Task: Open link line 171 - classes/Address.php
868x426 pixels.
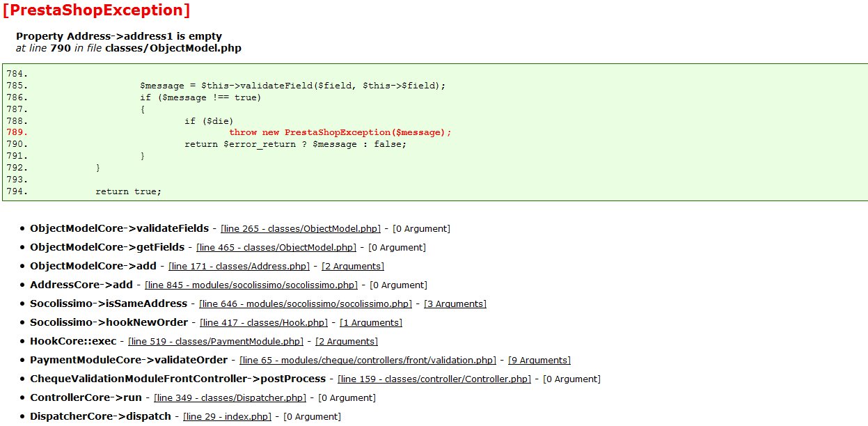Action: (x=239, y=266)
